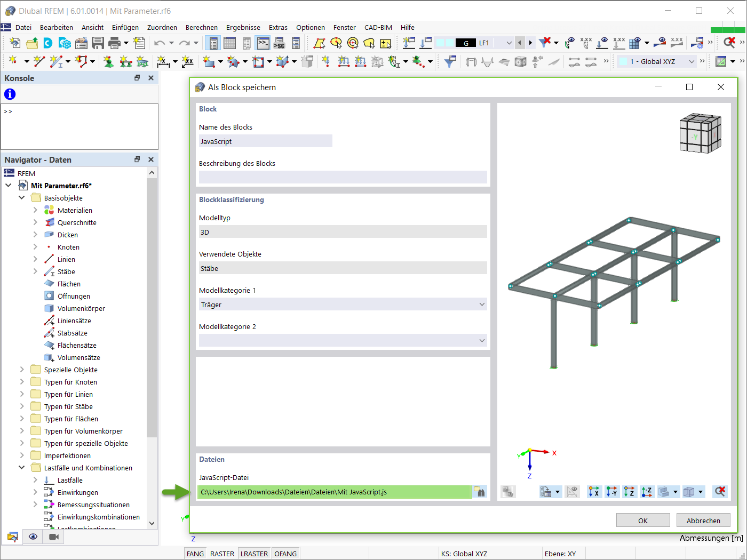Toggle the OFANG status button

(x=285, y=554)
